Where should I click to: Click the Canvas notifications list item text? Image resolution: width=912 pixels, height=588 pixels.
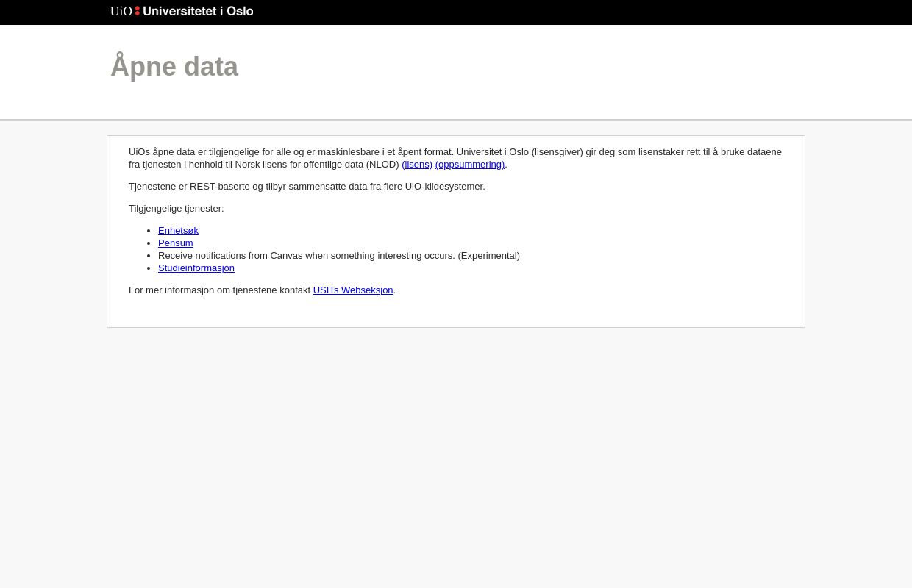click(339, 256)
